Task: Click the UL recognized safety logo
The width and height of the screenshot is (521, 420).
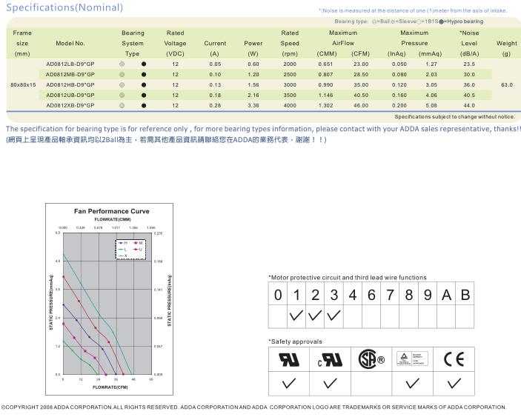Action: point(289,359)
